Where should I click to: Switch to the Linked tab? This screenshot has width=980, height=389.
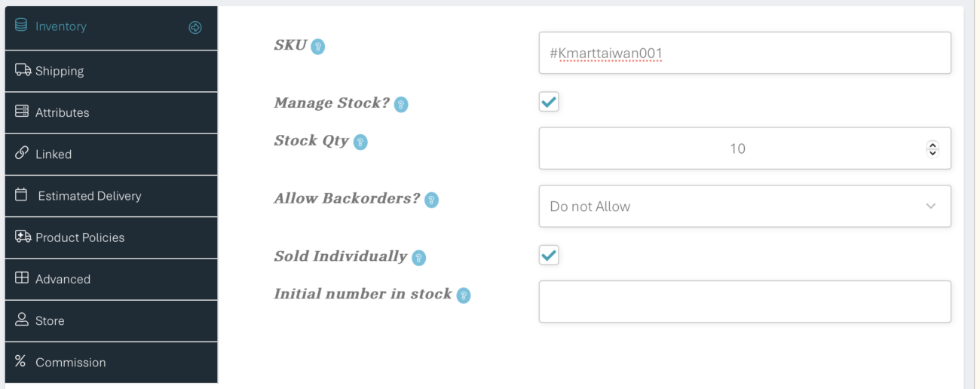point(111,154)
